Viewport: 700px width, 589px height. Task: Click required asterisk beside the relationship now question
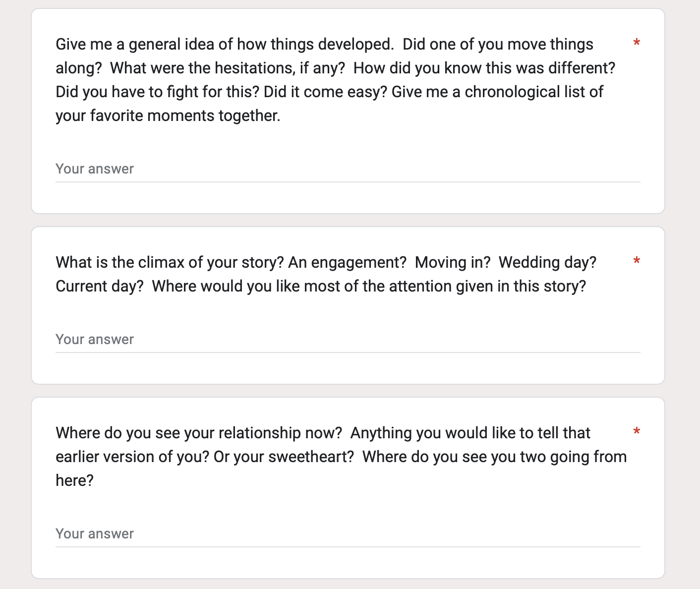coord(637,432)
